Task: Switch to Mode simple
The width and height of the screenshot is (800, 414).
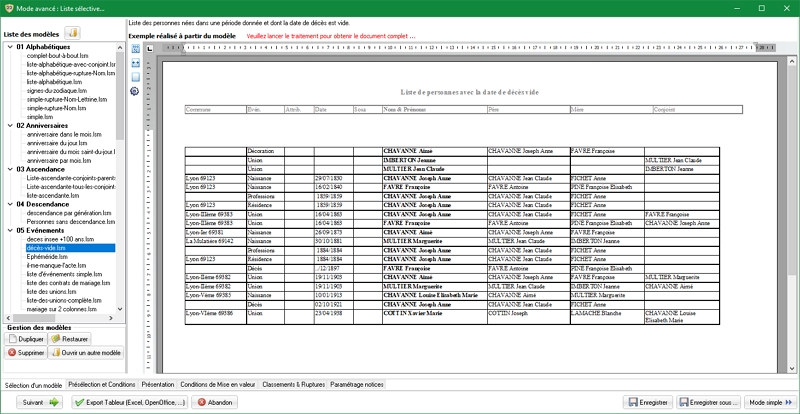Action: (x=770, y=402)
